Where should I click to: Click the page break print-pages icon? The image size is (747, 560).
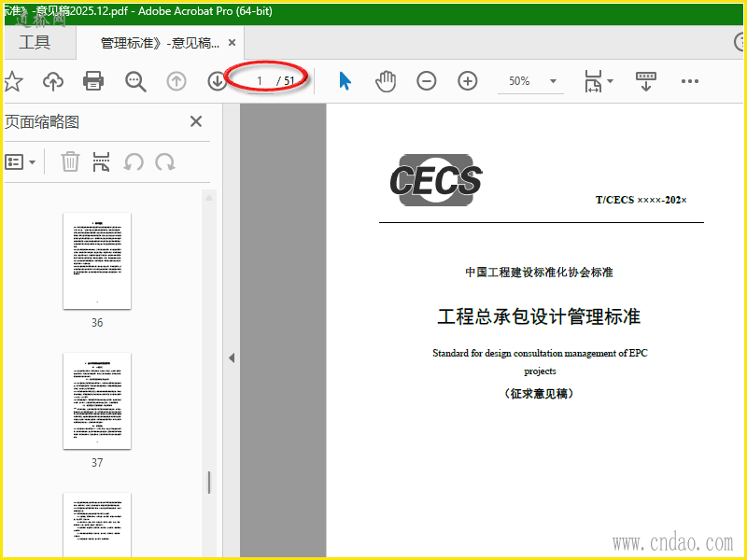coord(101,161)
